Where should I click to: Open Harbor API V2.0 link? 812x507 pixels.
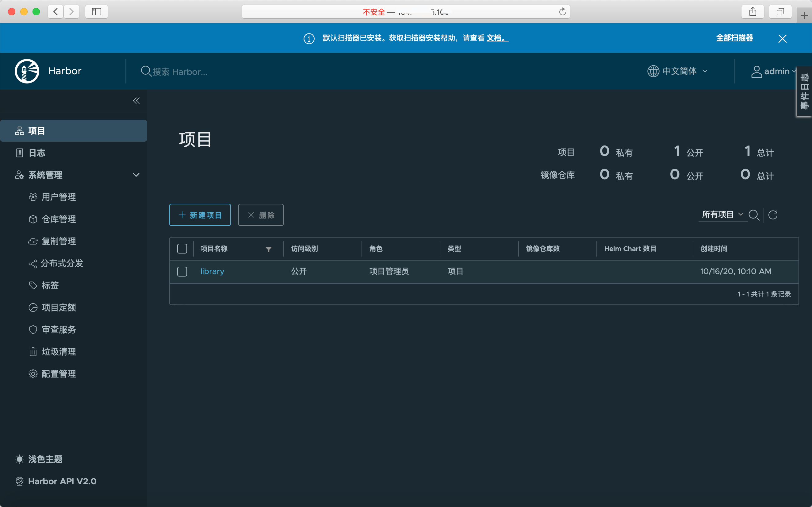point(62,482)
